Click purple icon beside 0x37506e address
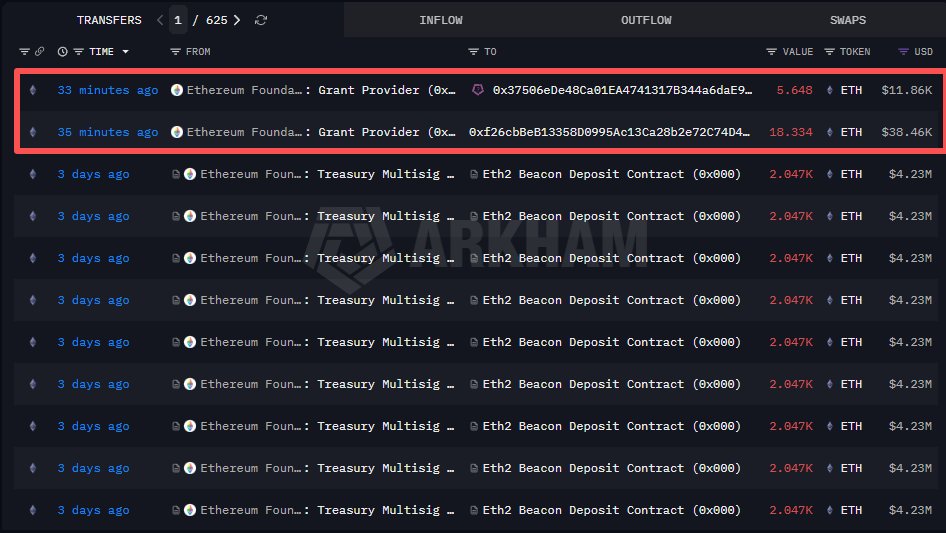This screenshot has height=533, width=946. point(478,90)
